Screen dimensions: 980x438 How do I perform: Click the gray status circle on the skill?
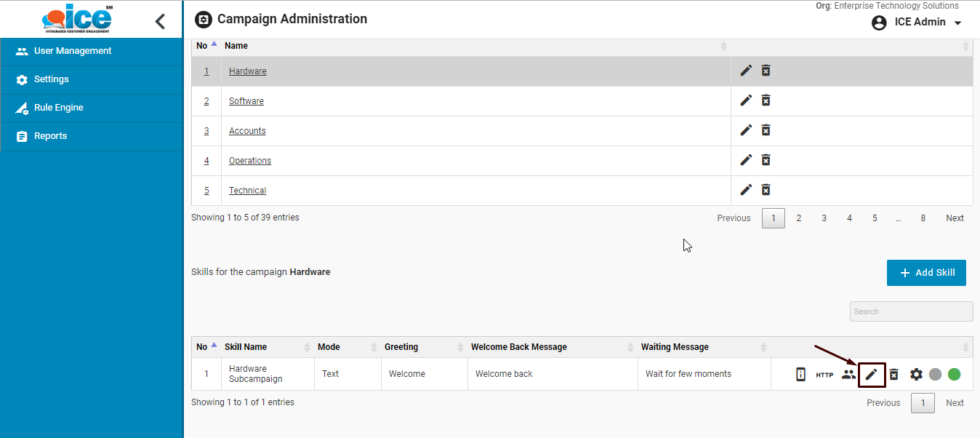936,375
